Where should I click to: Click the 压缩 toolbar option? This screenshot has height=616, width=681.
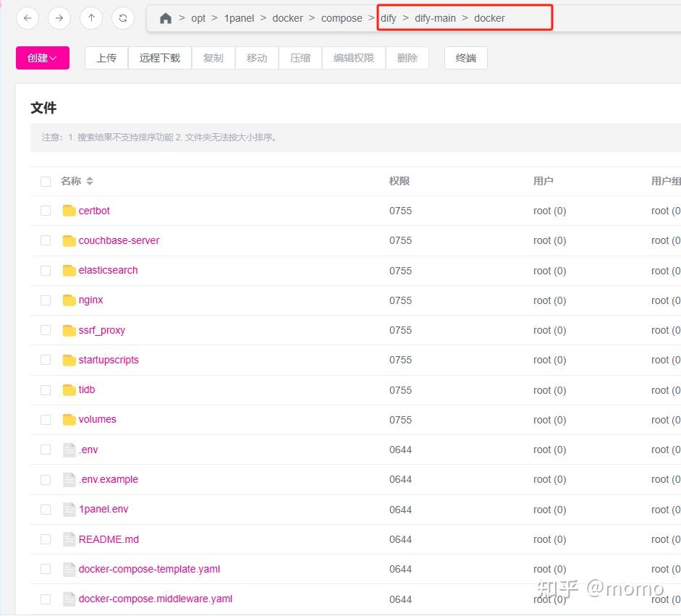point(300,57)
